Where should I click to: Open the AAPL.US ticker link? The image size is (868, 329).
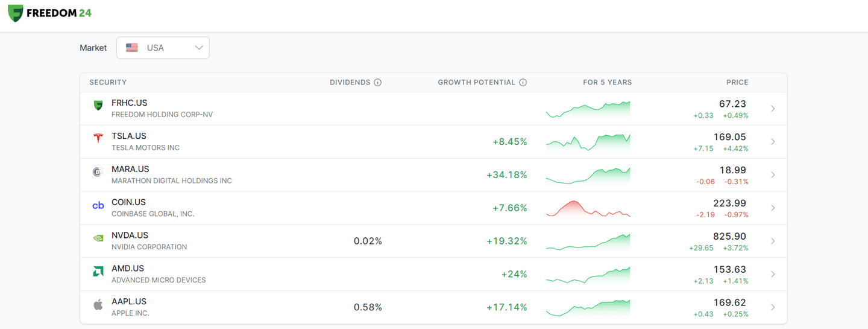point(129,301)
